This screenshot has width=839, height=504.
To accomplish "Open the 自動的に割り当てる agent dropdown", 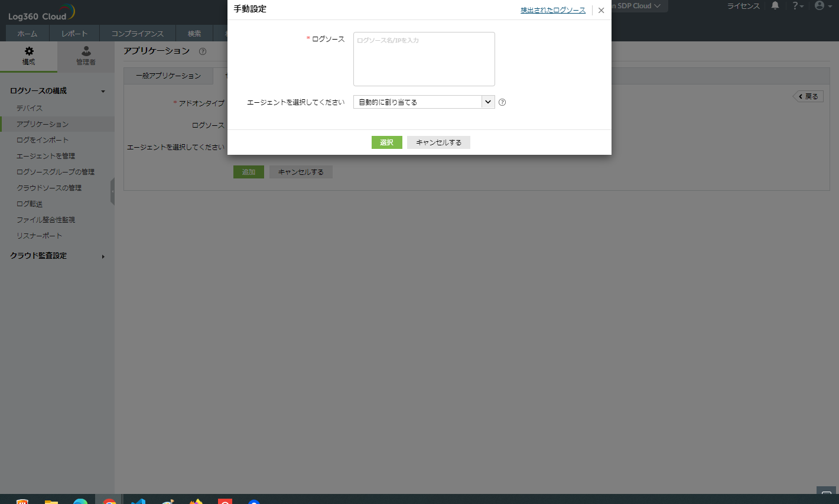I will (424, 102).
